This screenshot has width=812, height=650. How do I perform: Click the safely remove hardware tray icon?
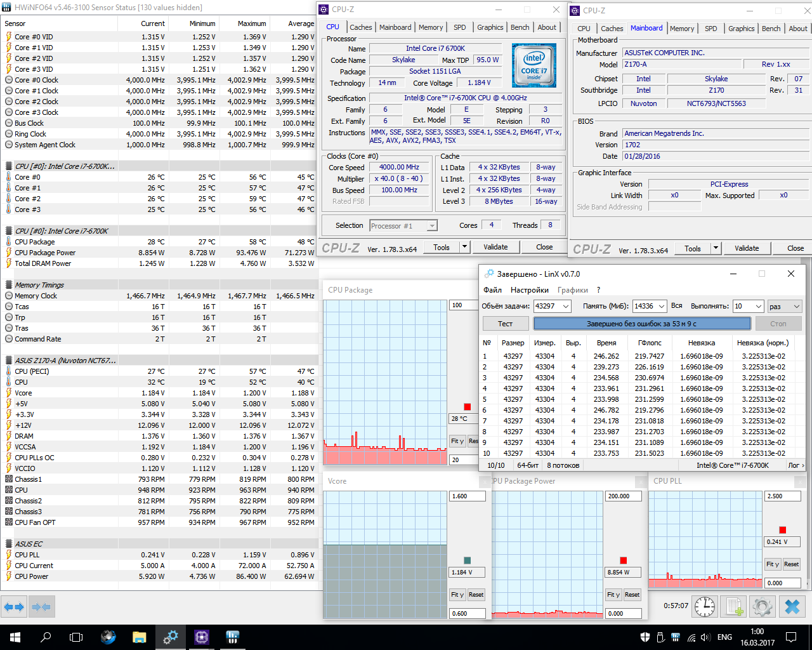pyautogui.click(x=660, y=637)
